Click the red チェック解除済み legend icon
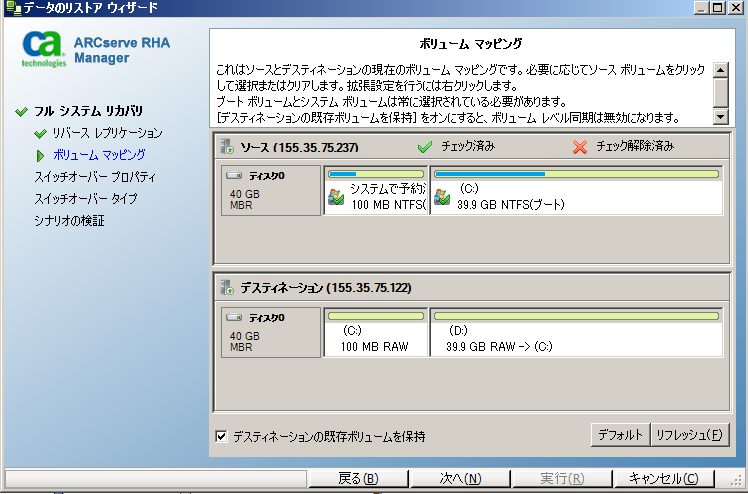 click(x=580, y=146)
